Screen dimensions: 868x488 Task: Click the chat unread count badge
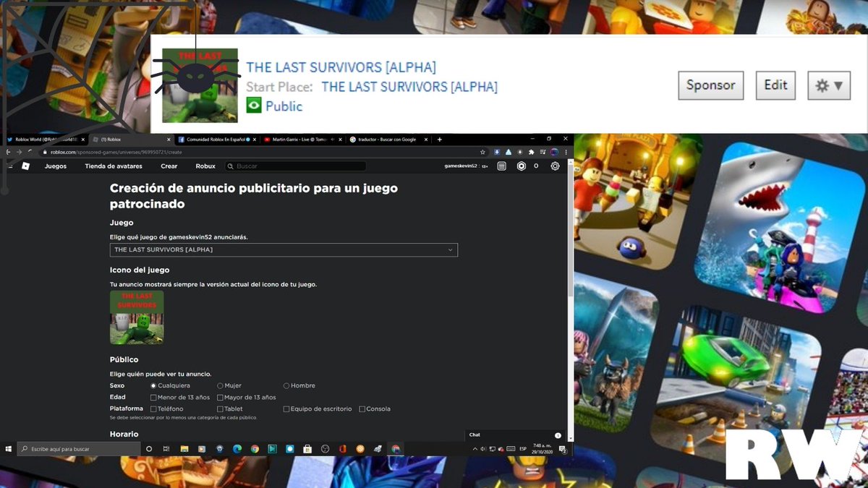click(x=558, y=435)
